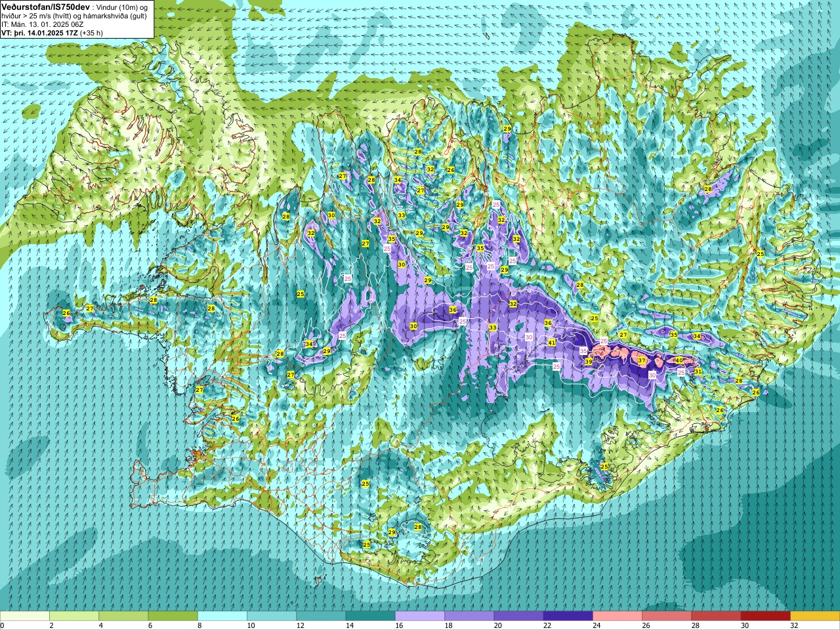Click the orange-yellow legend swatch above 32
This screenshot has width=840, height=630.
[x=815, y=616]
